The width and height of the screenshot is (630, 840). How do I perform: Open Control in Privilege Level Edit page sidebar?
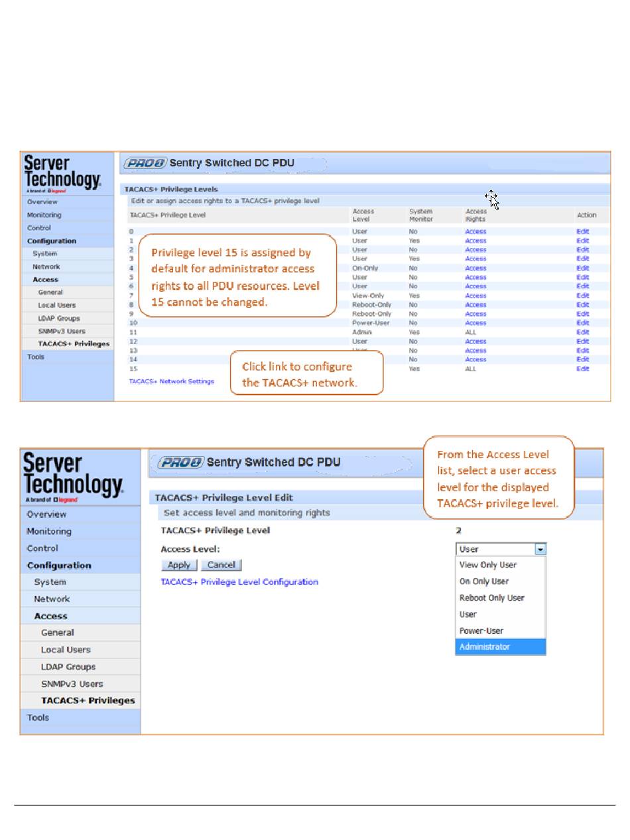pyautogui.click(x=42, y=548)
